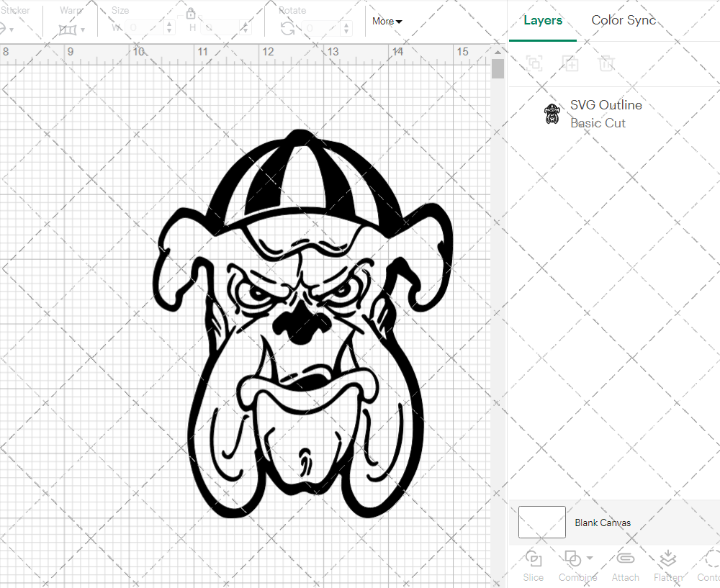Select the Layers tab
This screenshot has height=588, width=720.
pyautogui.click(x=543, y=20)
